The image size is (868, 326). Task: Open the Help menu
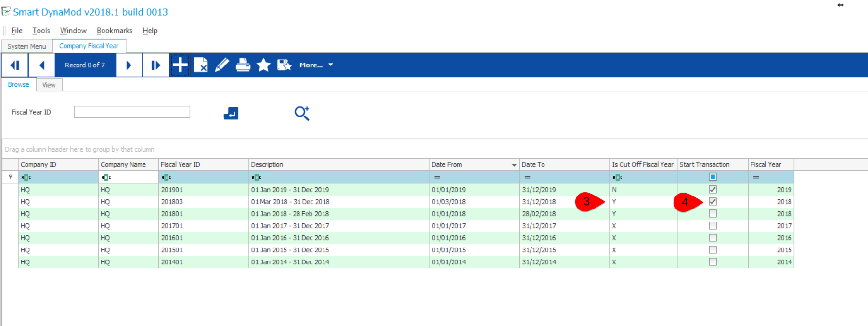click(150, 31)
